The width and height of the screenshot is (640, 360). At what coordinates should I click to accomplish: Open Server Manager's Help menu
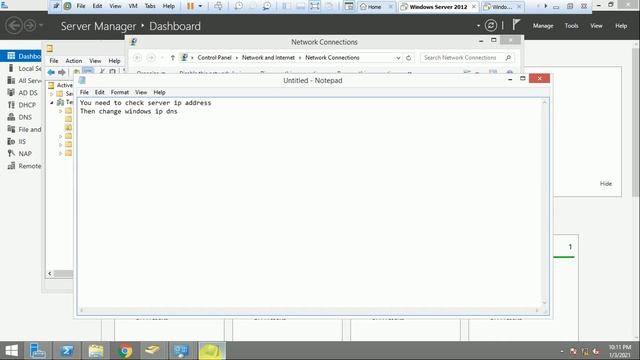pyautogui.click(x=621, y=26)
